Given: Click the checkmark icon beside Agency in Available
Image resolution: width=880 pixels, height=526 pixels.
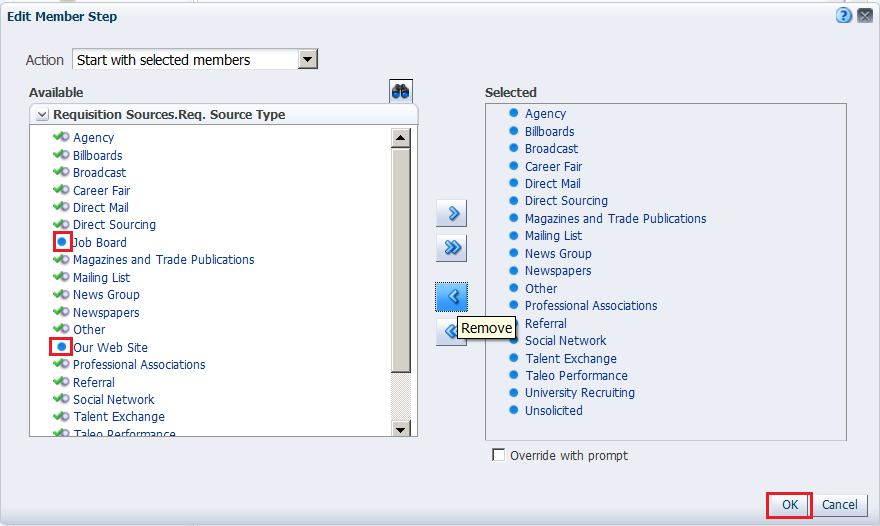Looking at the screenshot, I should 61,137.
